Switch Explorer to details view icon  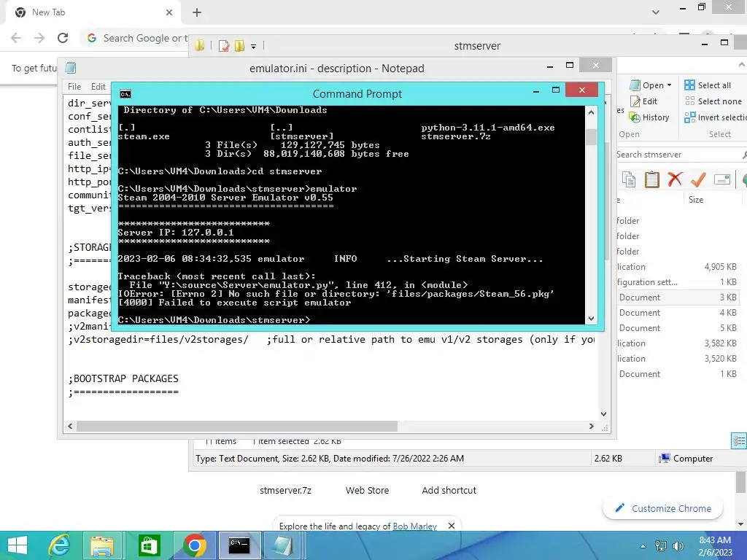point(739,440)
